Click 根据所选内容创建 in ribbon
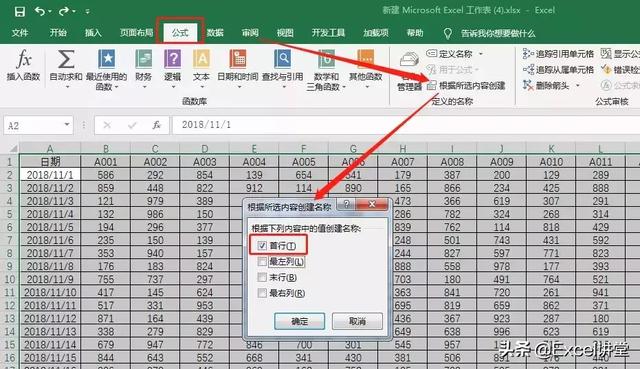Viewport: 640px width, 369px height. pyautogui.click(x=466, y=85)
